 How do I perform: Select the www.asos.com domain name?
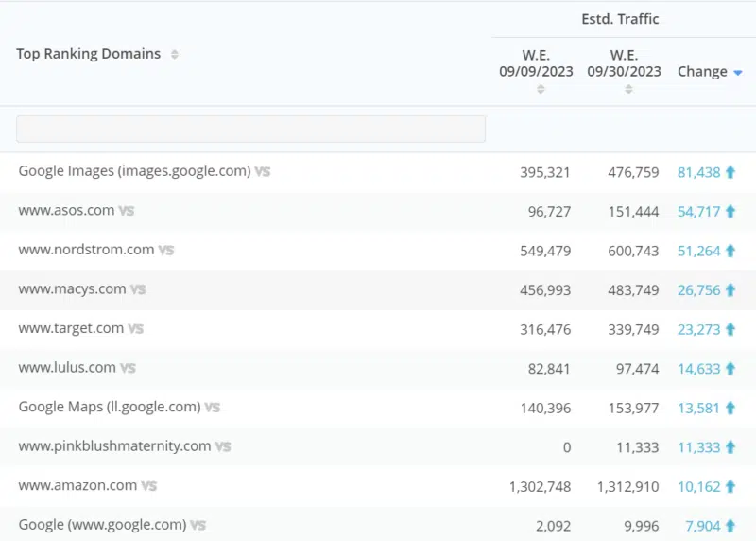[x=66, y=210]
